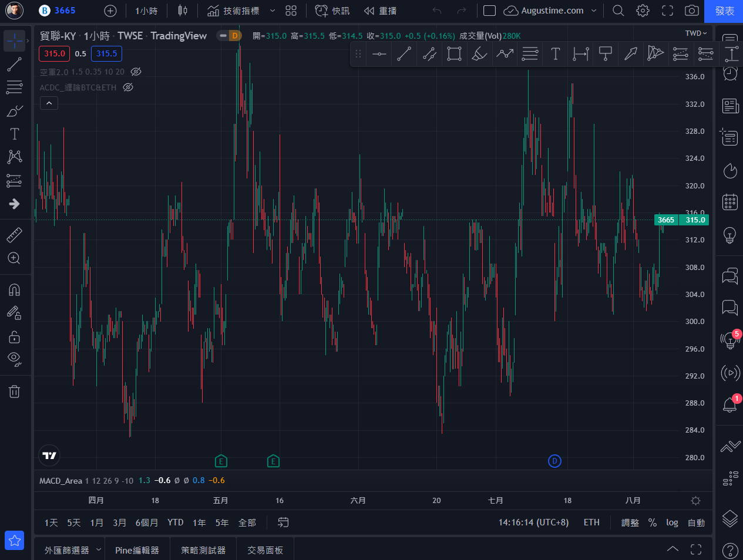743x560 pixels.
Task: Open the forecasting and measurement tools in left sidebar
Action: click(15, 180)
